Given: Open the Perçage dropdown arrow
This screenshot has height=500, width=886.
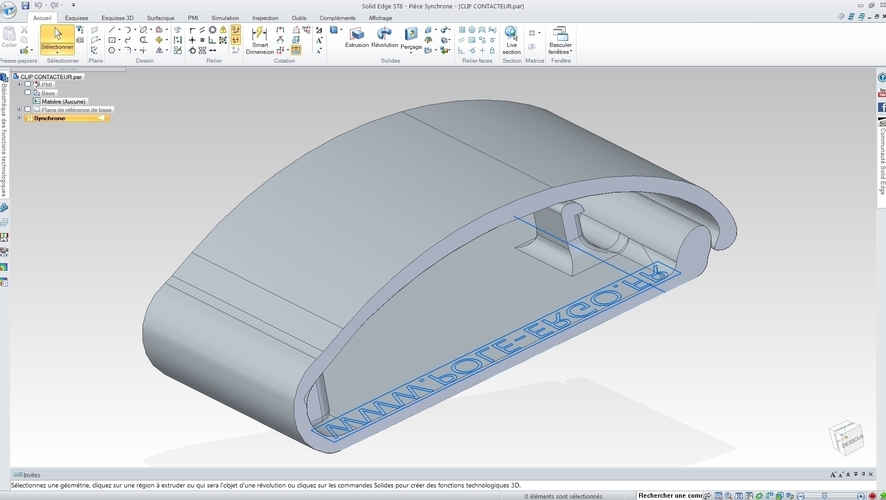Looking at the screenshot, I should 411,53.
